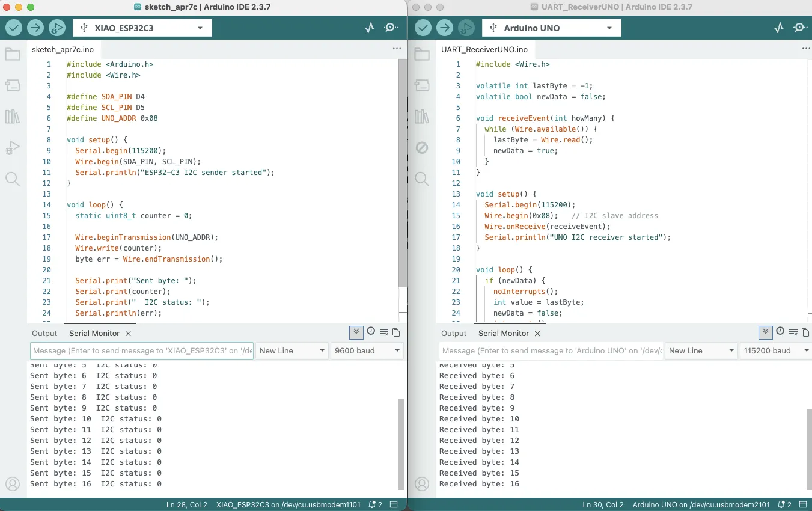
Task: Click output line 'Received byte: 16'
Action: 479,484
